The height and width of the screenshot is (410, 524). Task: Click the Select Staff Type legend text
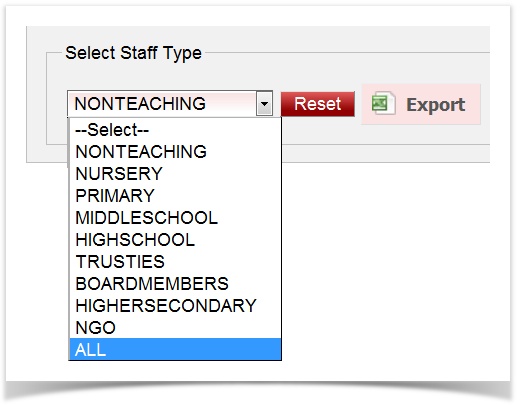click(x=133, y=53)
